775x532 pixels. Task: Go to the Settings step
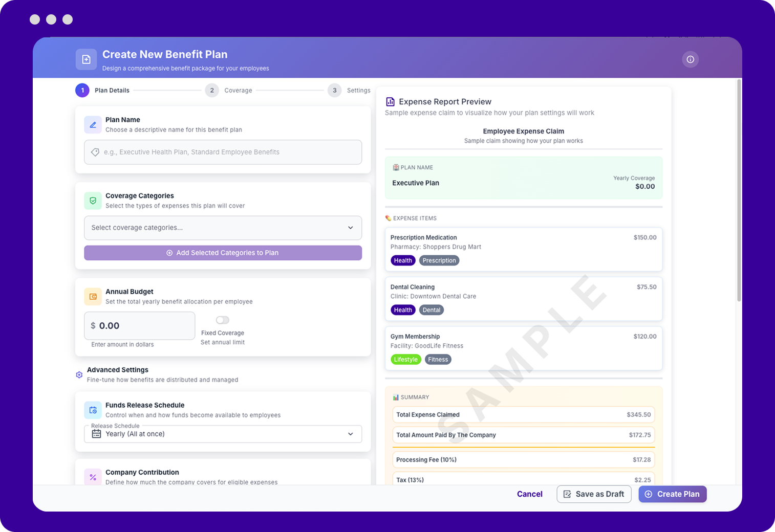(334, 90)
